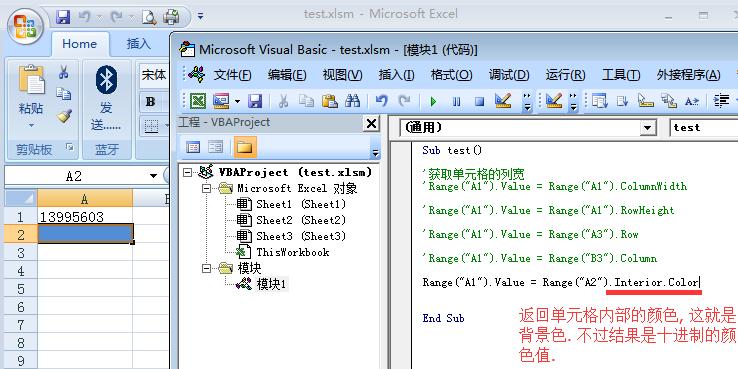Open Customize Quick Access Toolbar dropdown

[201, 16]
